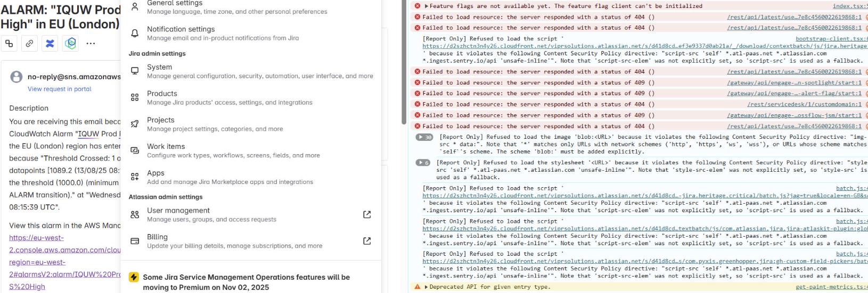Click the Premium move notice banner text
The width and height of the screenshot is (868, 293).
pyautogui.click(x=247, y=282)
